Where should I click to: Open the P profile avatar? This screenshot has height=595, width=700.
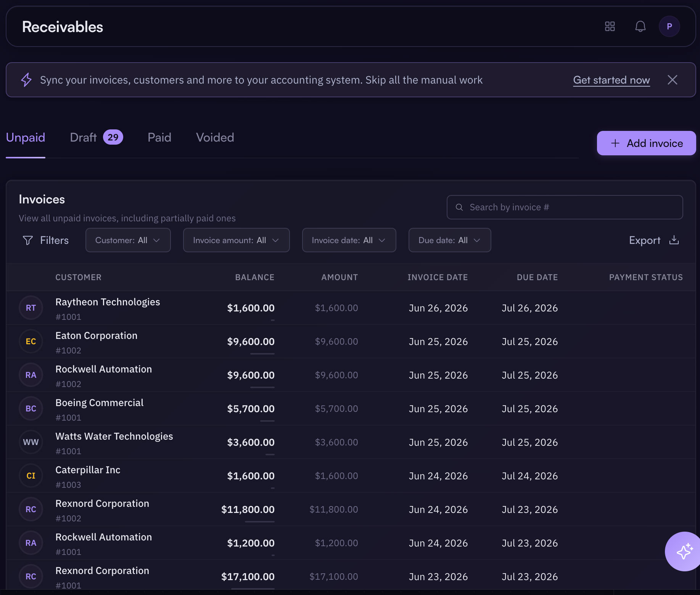point(669,26)
